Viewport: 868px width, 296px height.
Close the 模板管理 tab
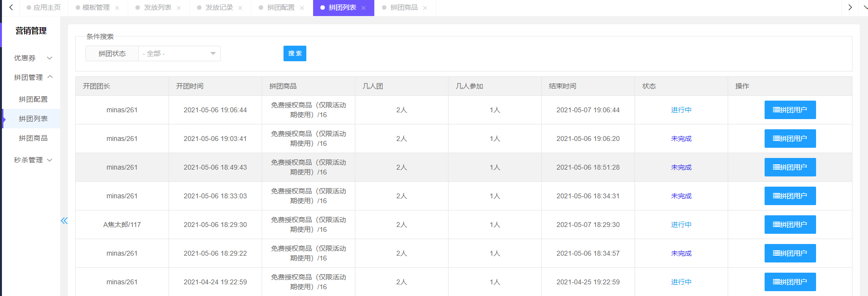(x=117, y=8)
